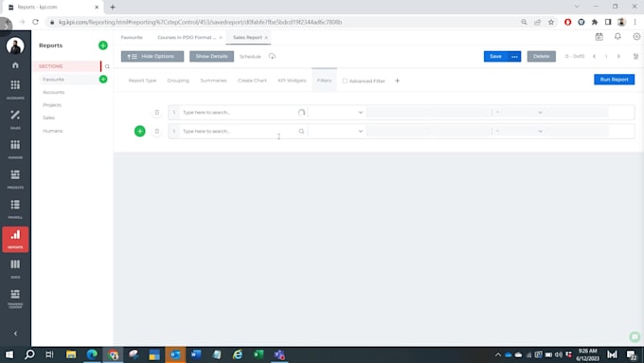Viewport: 644px width, 363px height.
Task: Delete the first filter row
Action: (x=157, y=112)
